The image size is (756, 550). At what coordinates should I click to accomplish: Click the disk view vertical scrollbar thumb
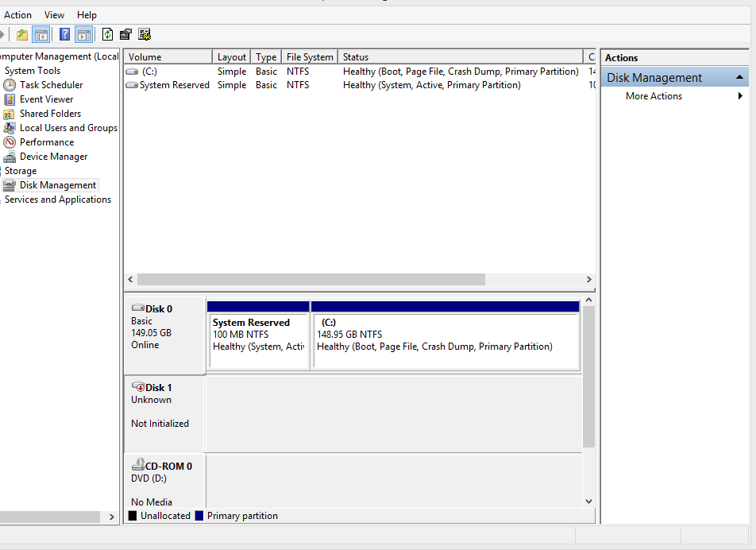(588, 377)
